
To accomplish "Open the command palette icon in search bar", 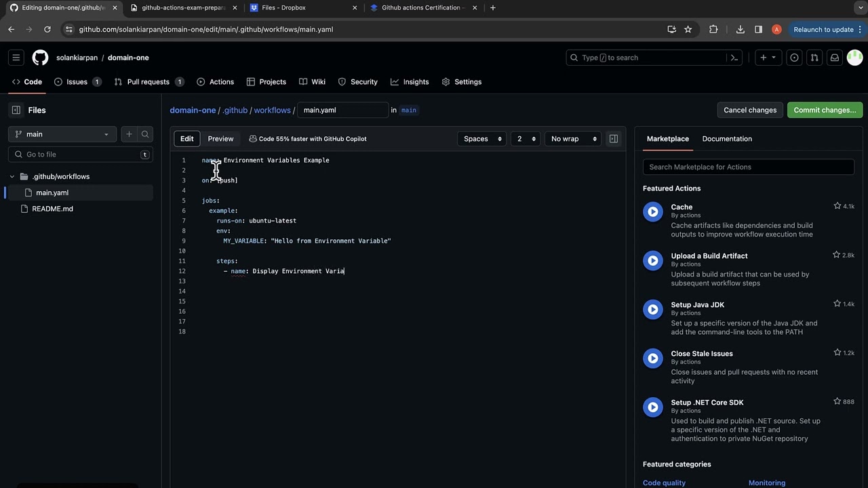I will (734, 58).
